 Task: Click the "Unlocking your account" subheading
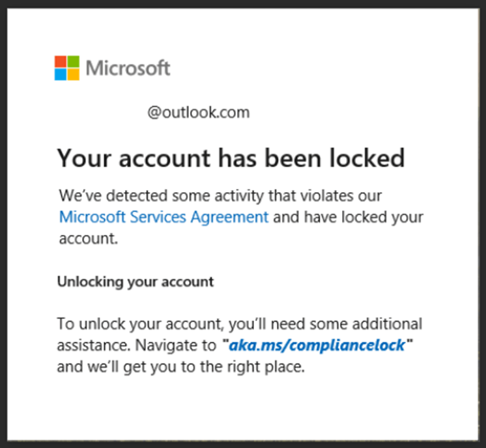(136, 282)
